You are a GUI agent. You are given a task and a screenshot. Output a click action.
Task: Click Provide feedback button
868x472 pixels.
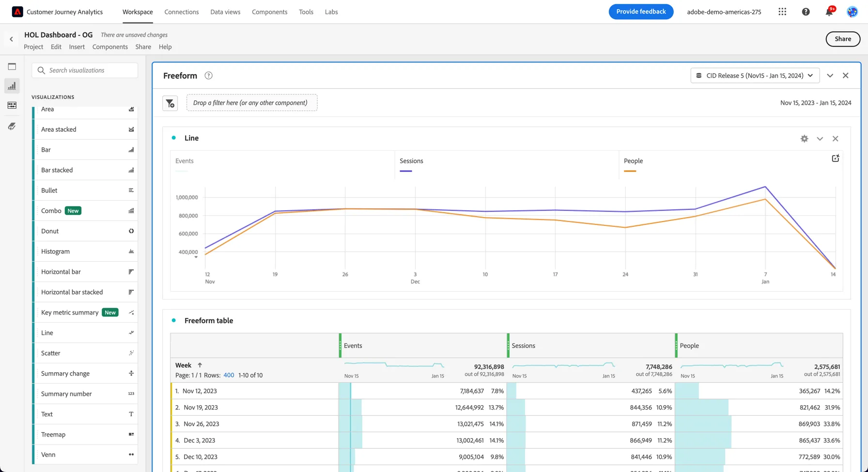coord(641,12)
